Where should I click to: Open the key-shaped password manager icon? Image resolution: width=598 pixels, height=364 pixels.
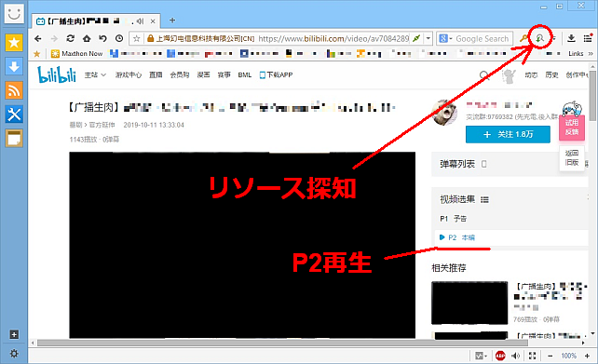[524, 38]
